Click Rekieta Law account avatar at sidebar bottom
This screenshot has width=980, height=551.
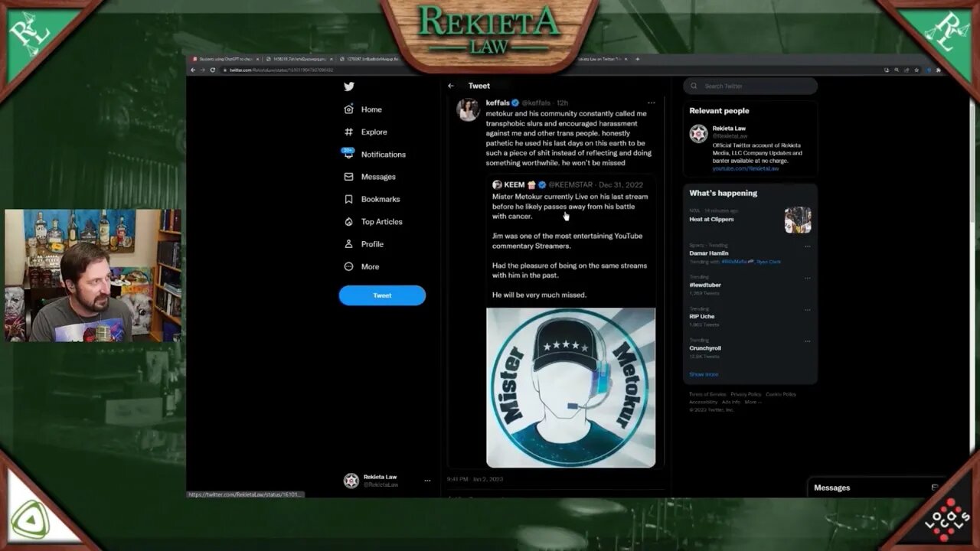(351, 481)
